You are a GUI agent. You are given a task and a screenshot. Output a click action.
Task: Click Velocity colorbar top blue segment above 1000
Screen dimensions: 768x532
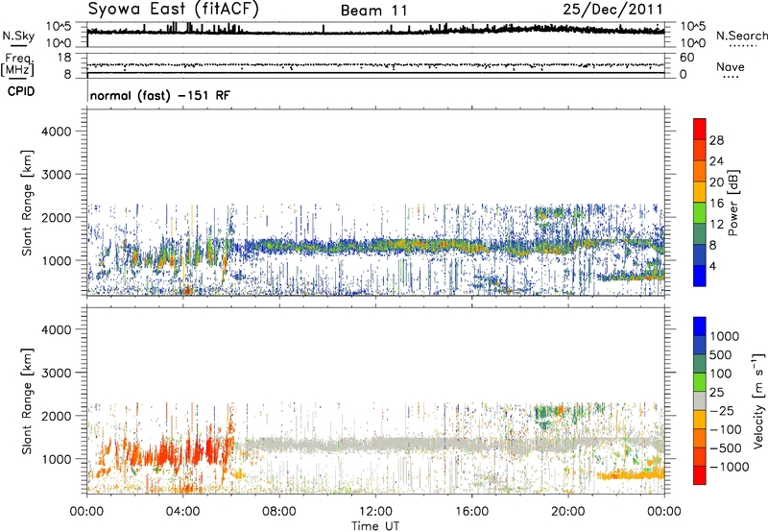(x=700, y=326)
